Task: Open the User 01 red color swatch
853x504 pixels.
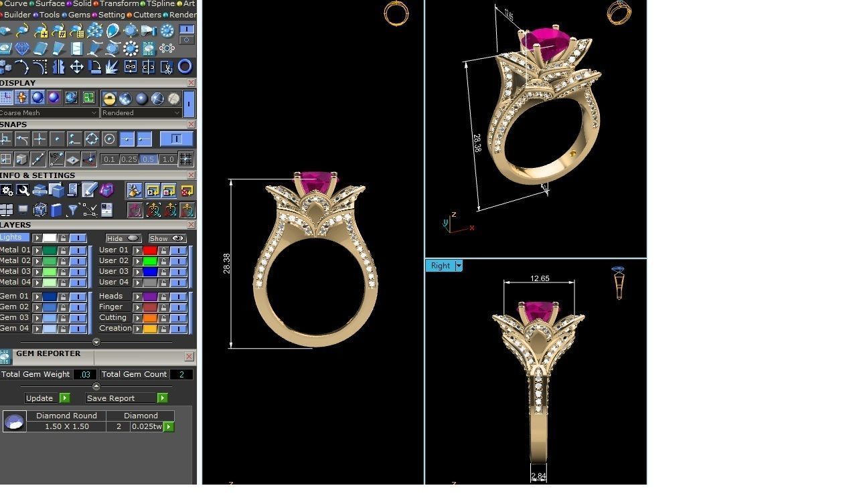Action: (150, 250)
